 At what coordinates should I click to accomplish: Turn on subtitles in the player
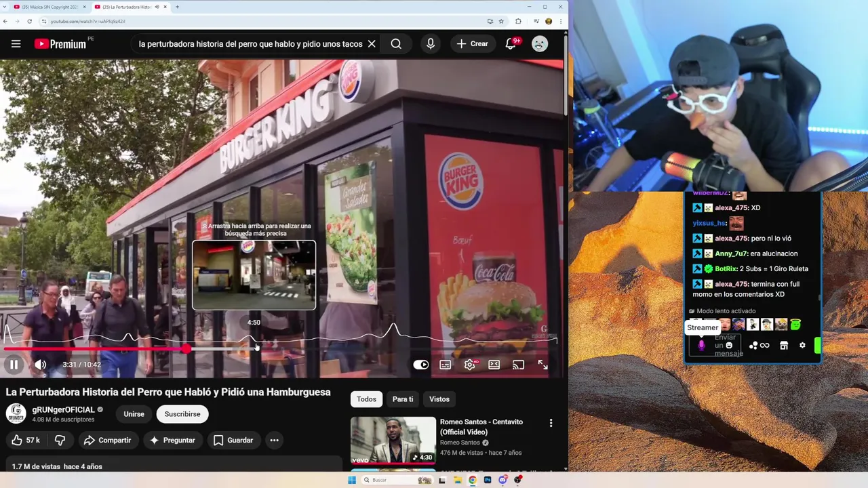point(445,365)
